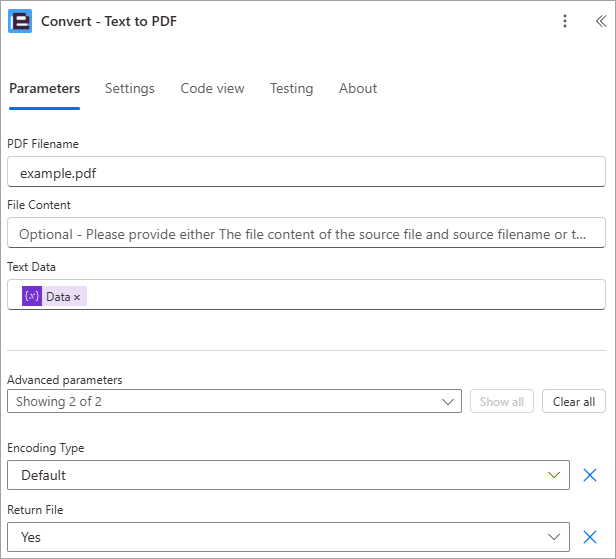Open the Return File dropdown

[x=288, y=537]
